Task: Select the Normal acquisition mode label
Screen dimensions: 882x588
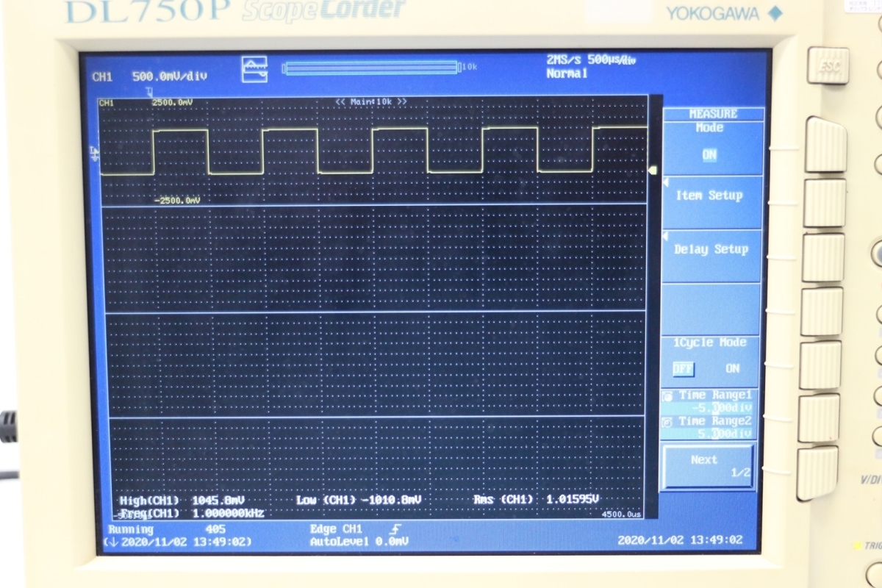Action: [x=567, y=74]
